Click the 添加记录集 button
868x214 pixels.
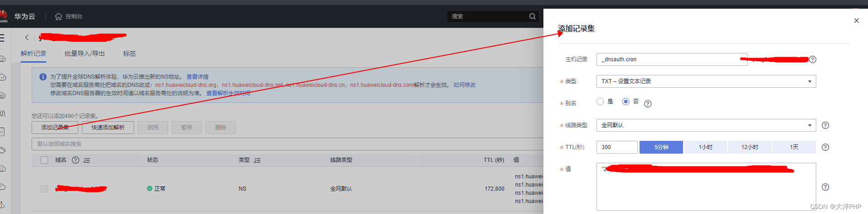(x=55, y=128)
